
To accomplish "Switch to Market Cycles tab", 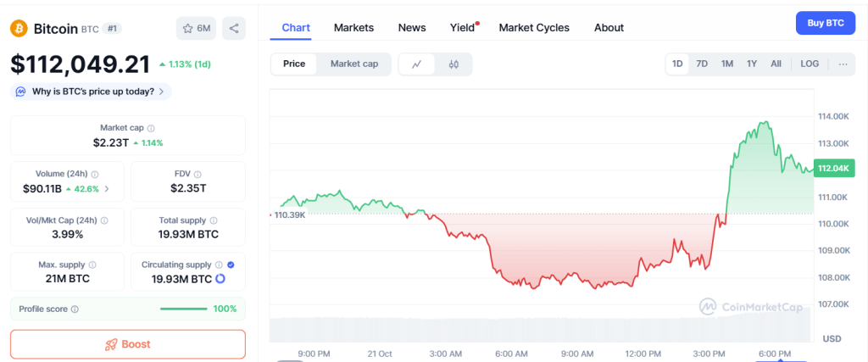I will point(534,28).
